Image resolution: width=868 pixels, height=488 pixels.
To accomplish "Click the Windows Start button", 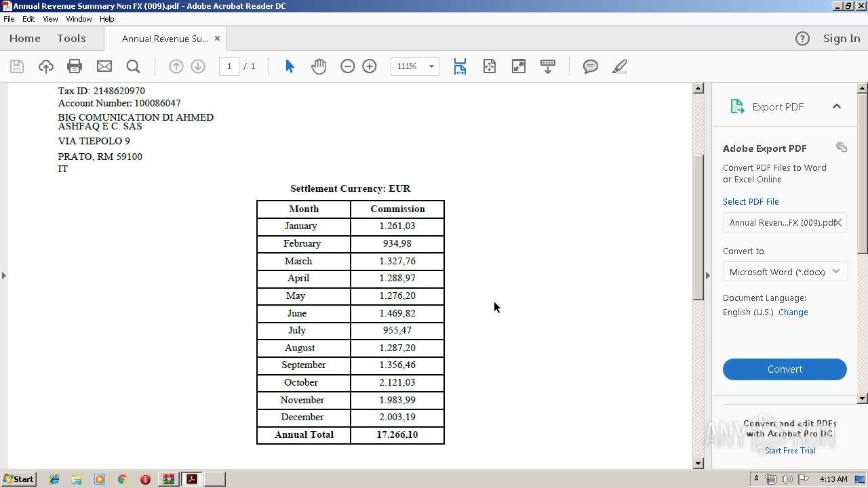I will (19, 479).
